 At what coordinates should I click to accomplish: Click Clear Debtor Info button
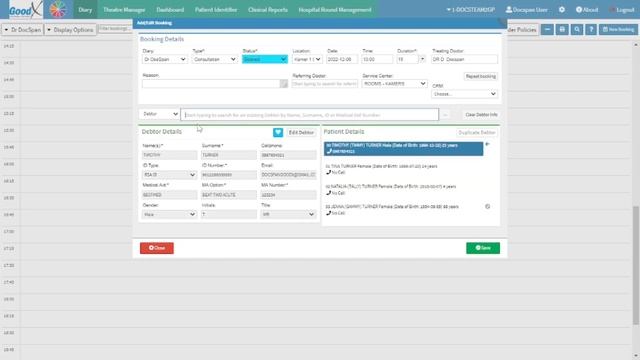pos(481,115)
